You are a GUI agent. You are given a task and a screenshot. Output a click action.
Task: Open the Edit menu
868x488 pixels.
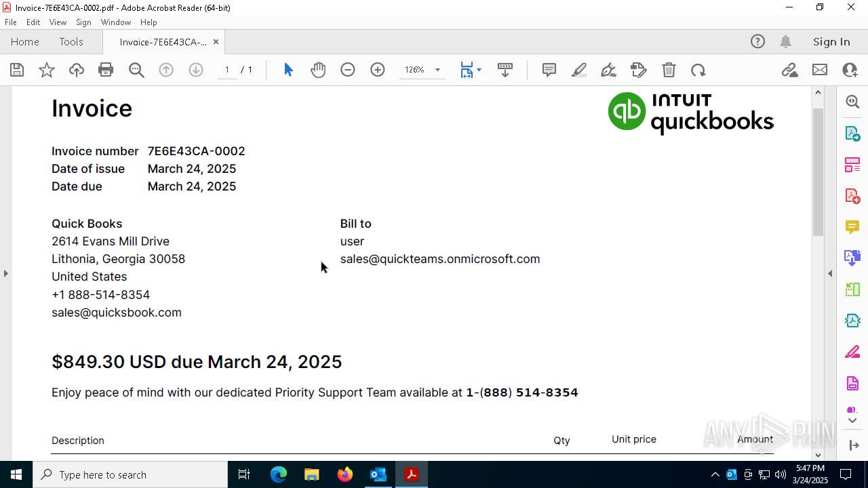coord(33,22)
